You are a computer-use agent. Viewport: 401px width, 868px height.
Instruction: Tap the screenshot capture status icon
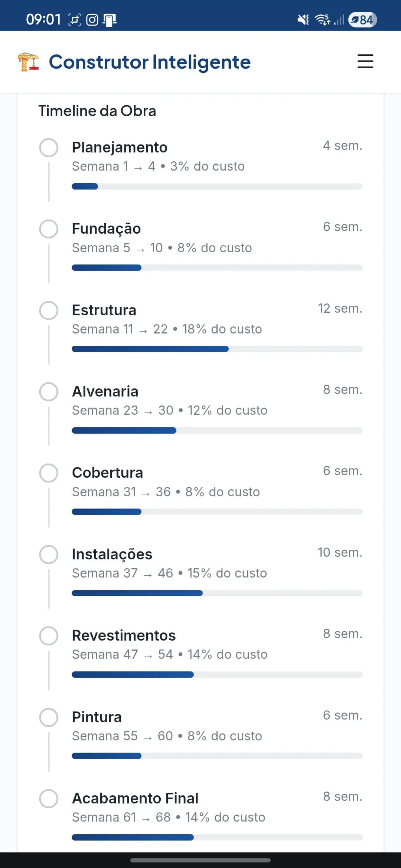(75, 20)
